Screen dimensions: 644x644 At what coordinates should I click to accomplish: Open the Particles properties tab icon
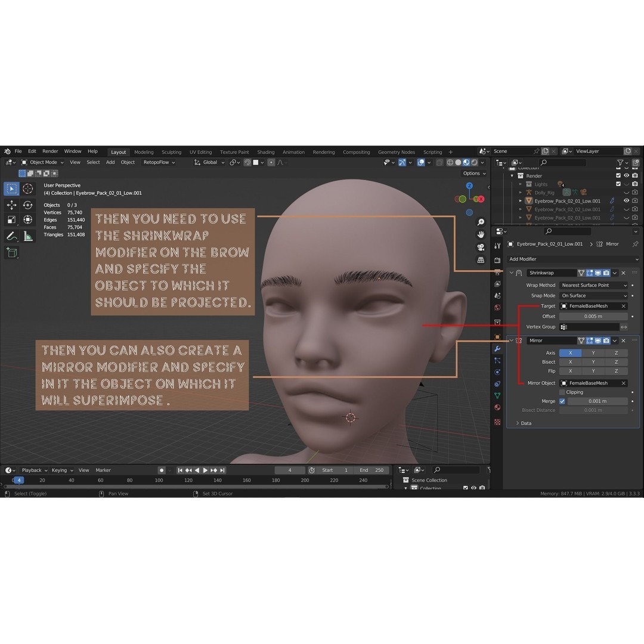click(x=497, y=360)
